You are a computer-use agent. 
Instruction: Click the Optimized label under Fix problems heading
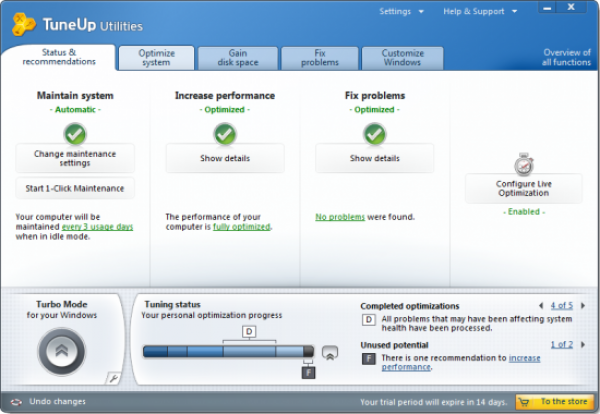pyautogui.click(x=375, y=110)
